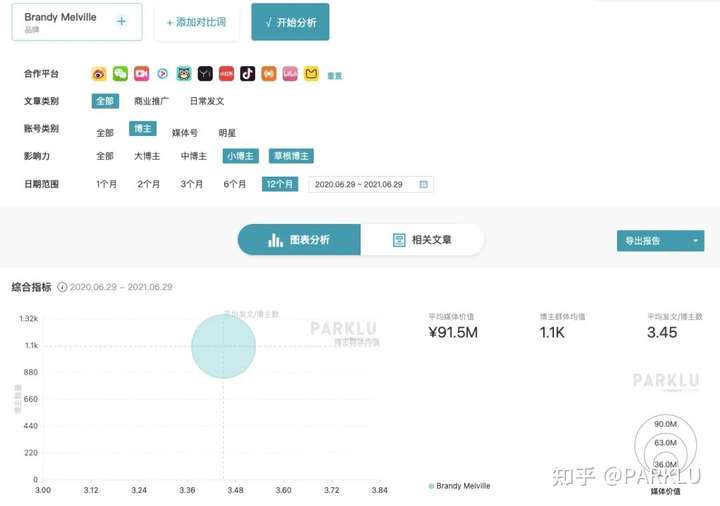
Task: Set date range to 2个月
Action: tap(149, 184)
